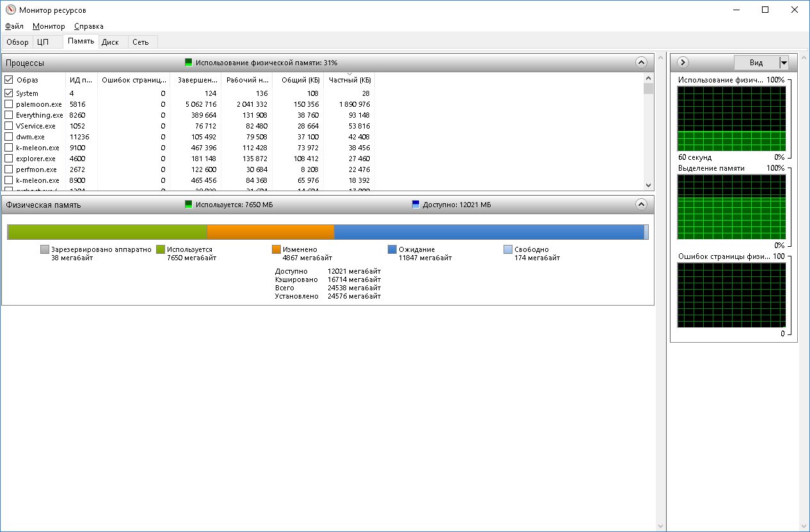
Task: Click the light-blue 'Свободно' legend swatch
Action: pos(508,249)
